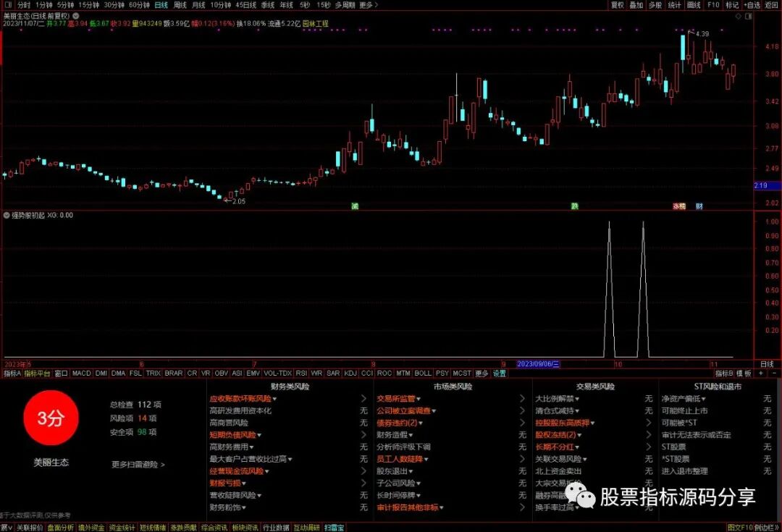This screenshot has height=532, width=782.
Task: Expand 更多 periods in the top bar
Action: pos(369,5)
